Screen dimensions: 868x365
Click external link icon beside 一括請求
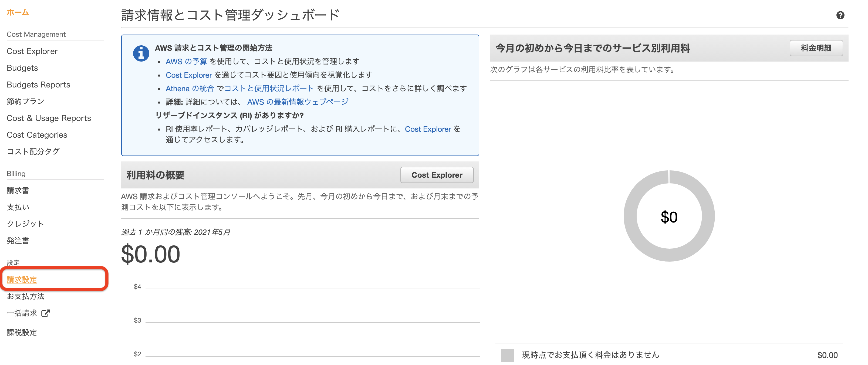coord(45,313)
